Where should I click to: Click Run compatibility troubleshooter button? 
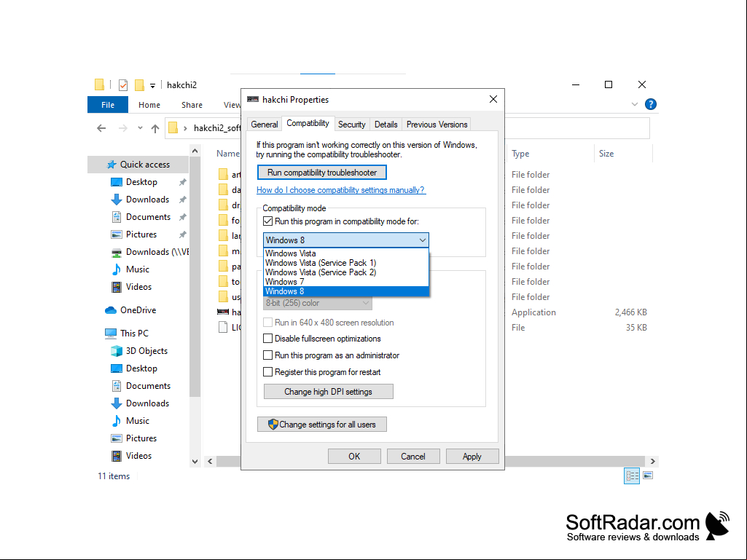coord(322,173)
